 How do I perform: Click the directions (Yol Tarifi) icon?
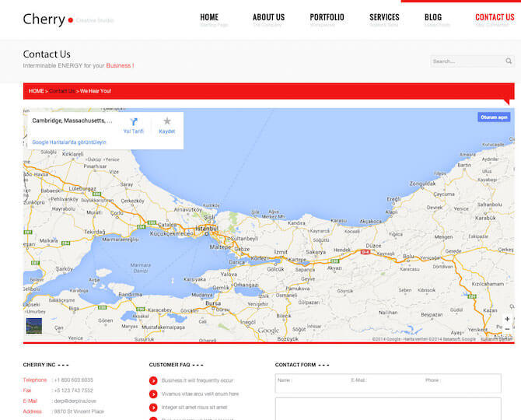tap(134, 122)
